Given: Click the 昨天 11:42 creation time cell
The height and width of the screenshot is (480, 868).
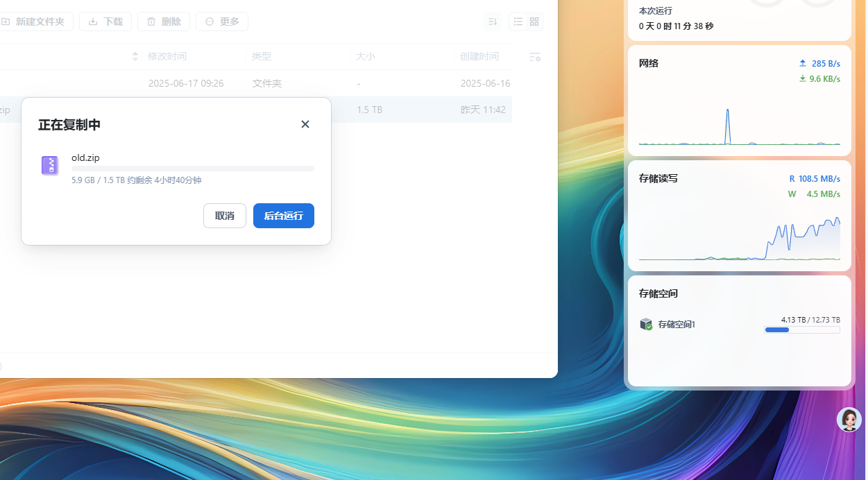Looking at the screenshot, I should pos(483,110).
